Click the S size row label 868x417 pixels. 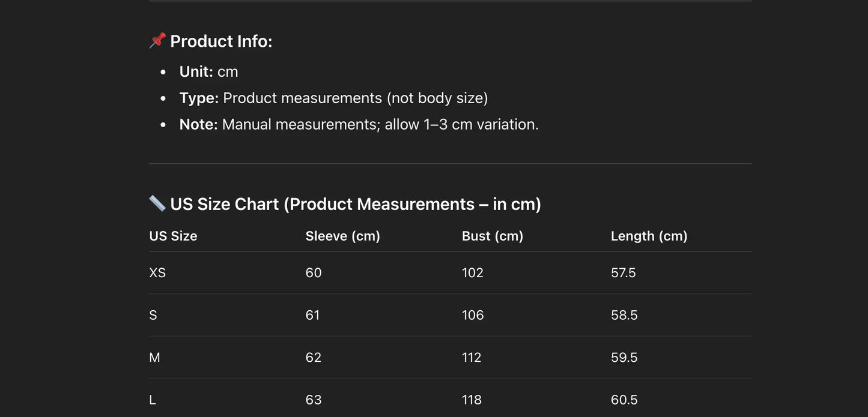[153, 316]
